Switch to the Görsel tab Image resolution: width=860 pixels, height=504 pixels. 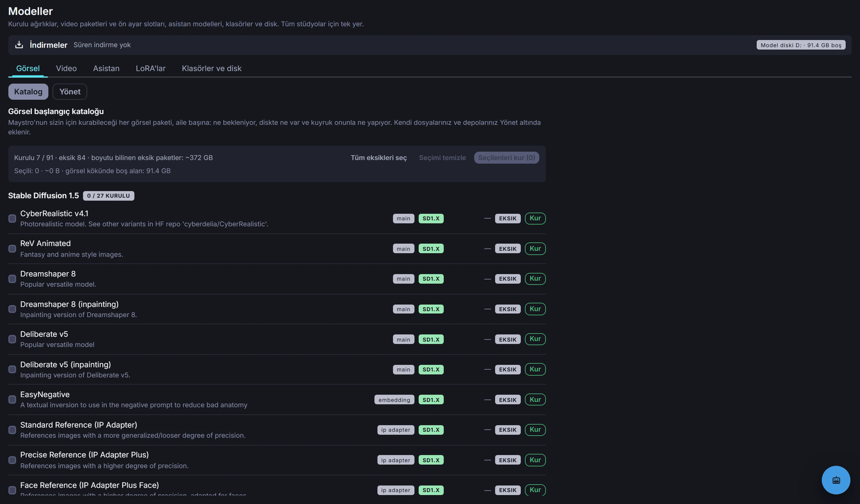click(x=28, y=68)
